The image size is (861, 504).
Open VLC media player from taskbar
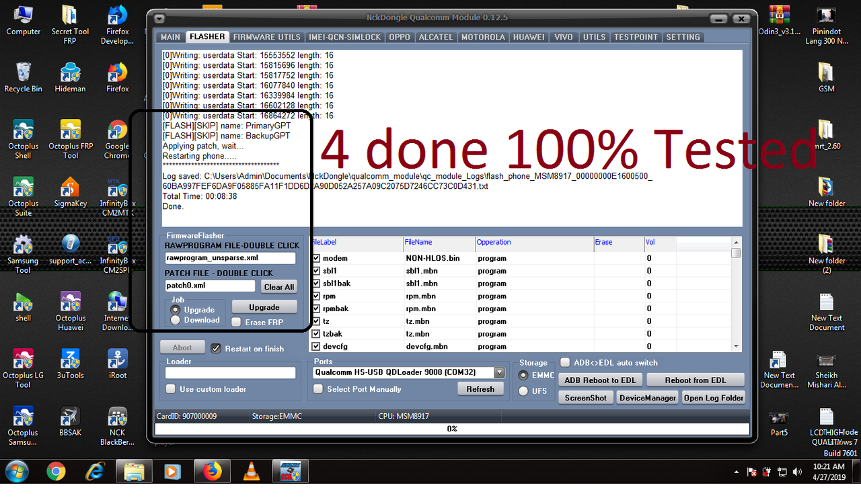tap(252, 472)
